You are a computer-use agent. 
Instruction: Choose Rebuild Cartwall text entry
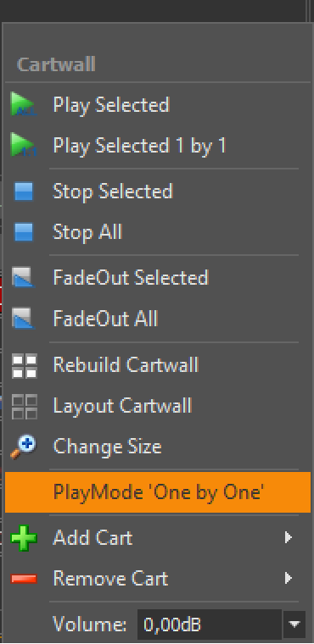[x=126, y=365]
